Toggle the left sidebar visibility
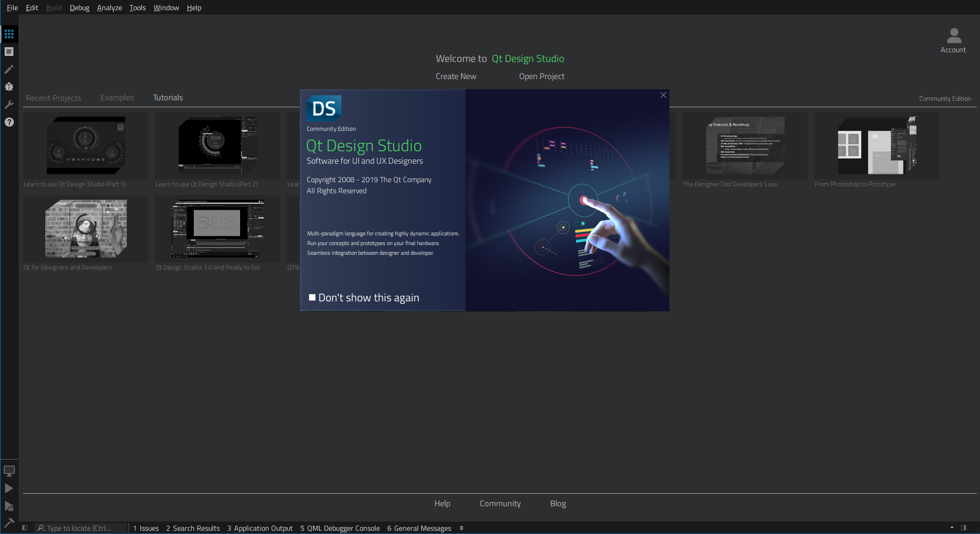Image resolution: width=980 pixels, height=534 pixels. (25, 528)
